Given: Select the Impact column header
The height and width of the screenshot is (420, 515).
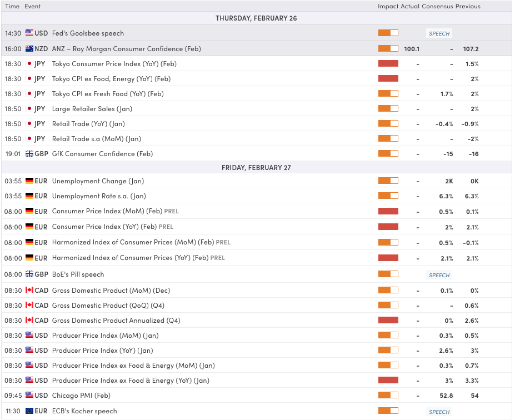Looking at the screenshot, I should pos(388,6).
